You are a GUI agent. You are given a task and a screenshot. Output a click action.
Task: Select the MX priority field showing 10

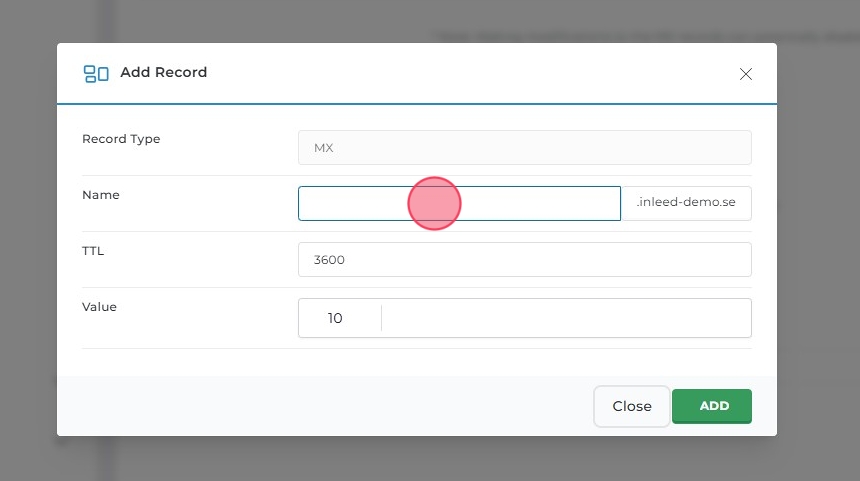click(x=336, y=318)
